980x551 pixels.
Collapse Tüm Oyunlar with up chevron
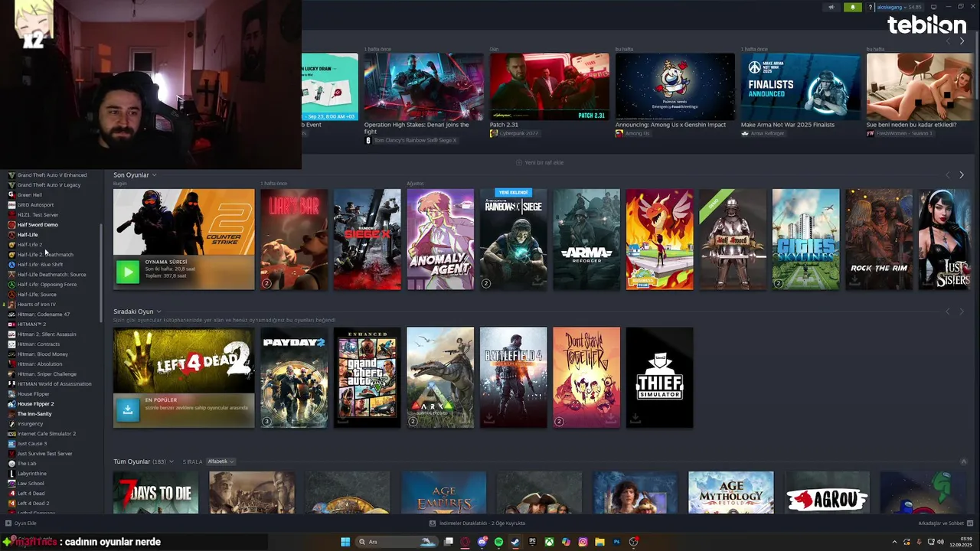point(963,461)
